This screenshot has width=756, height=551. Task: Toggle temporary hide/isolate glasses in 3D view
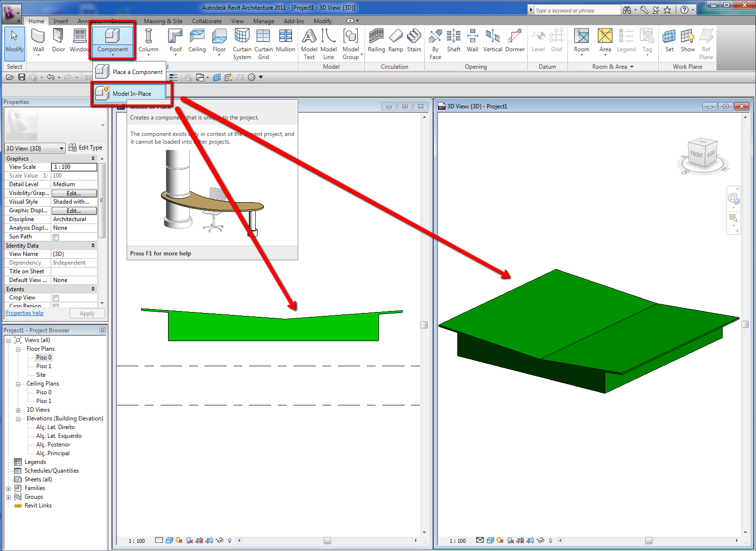(540, 540)
